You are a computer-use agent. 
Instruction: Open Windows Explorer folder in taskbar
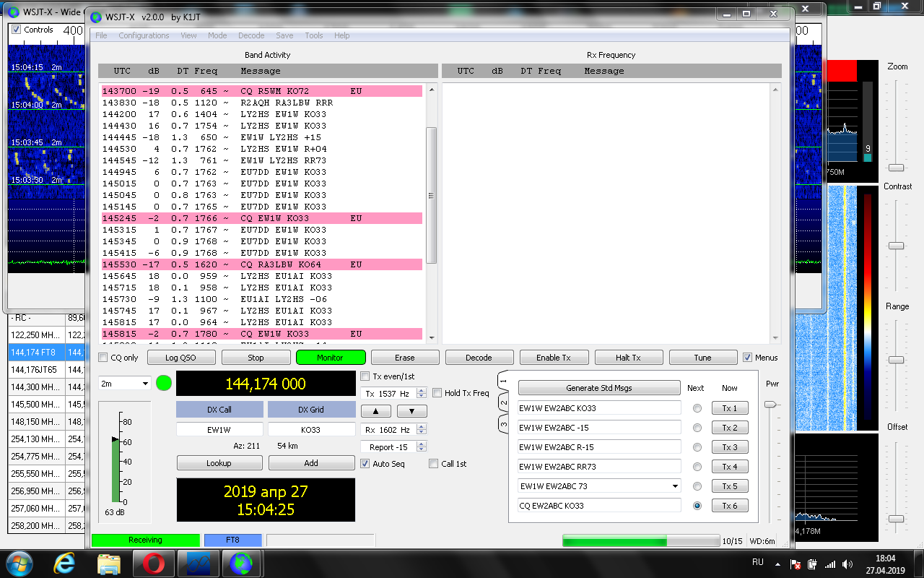point(108,563)
